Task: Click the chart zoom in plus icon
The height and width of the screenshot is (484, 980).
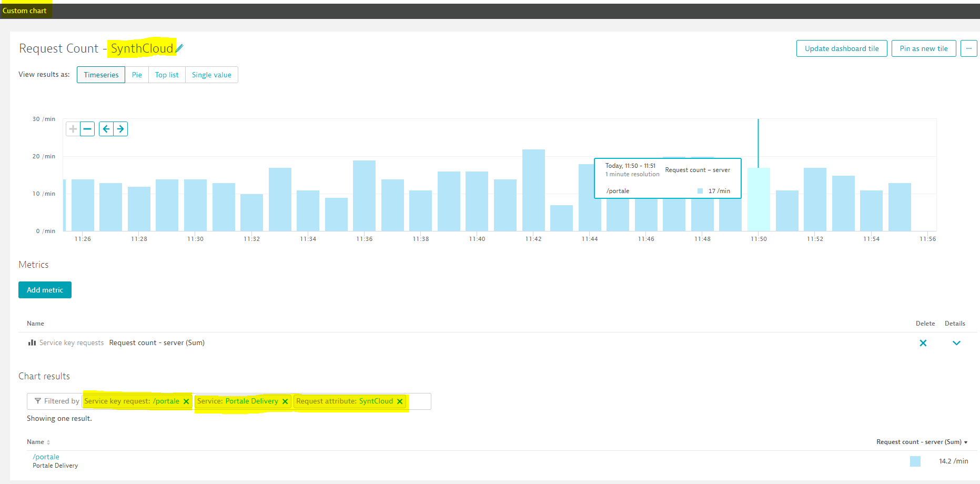Action: click(73, 129)
